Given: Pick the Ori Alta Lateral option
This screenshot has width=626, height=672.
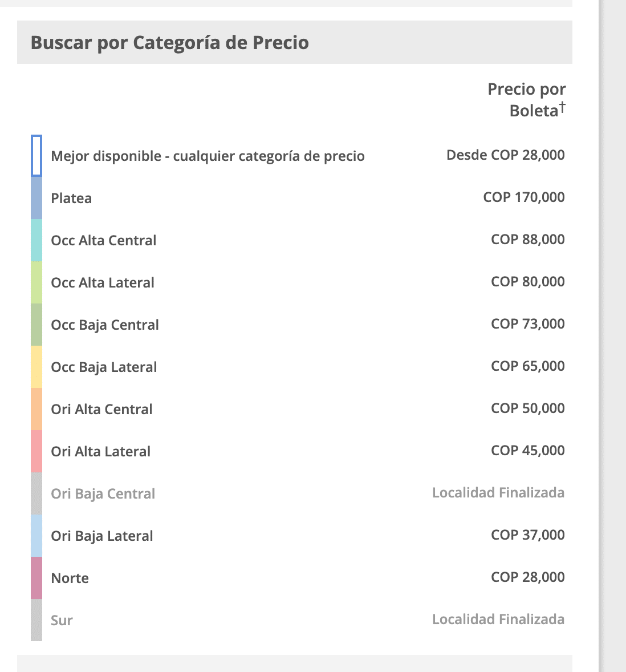Looking at the screenshot, I should (x=100, y=452).
